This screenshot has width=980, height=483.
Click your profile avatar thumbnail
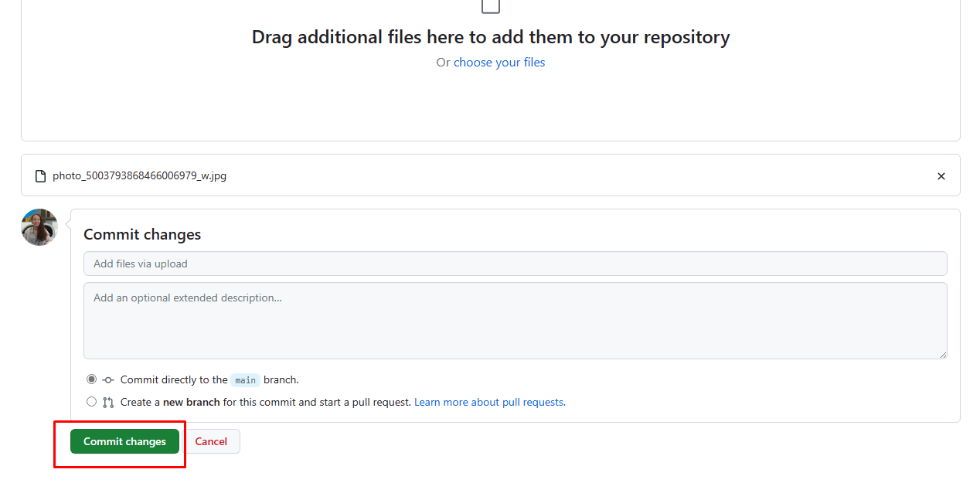pos(39,226)
